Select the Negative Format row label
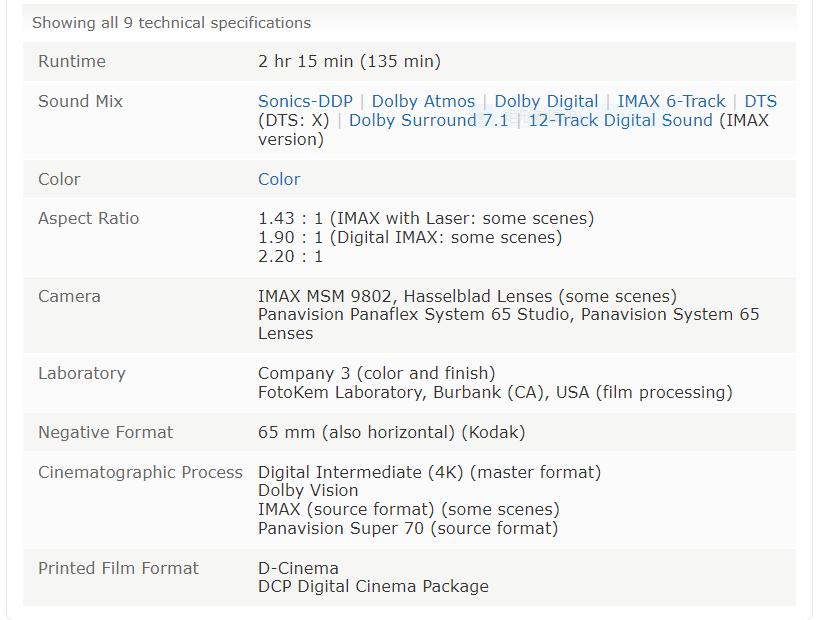This screenshot has height=620, width=816. tap(105, 432)
